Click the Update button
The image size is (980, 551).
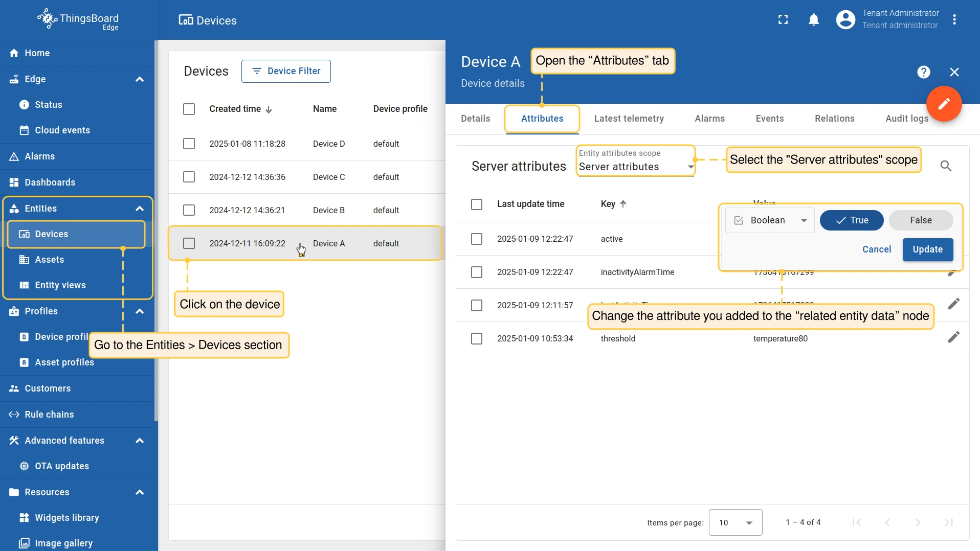coord(927,249)
